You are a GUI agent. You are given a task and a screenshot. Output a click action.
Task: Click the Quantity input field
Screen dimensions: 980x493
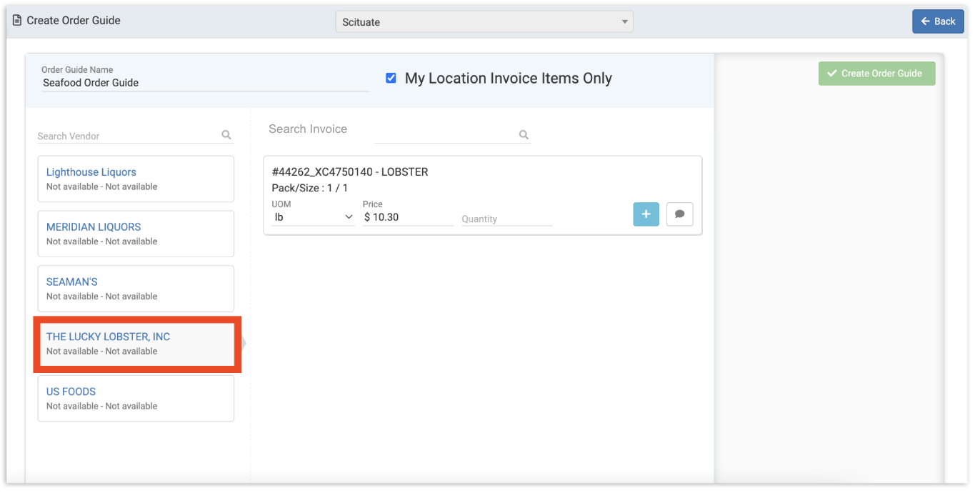tap(506, 219)
